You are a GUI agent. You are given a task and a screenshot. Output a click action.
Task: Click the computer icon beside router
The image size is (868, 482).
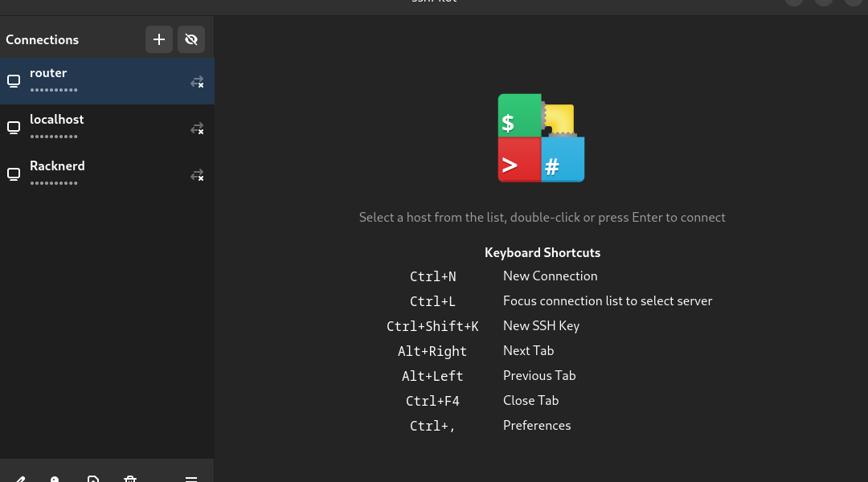pyautogui.click(x=14, y=81)
